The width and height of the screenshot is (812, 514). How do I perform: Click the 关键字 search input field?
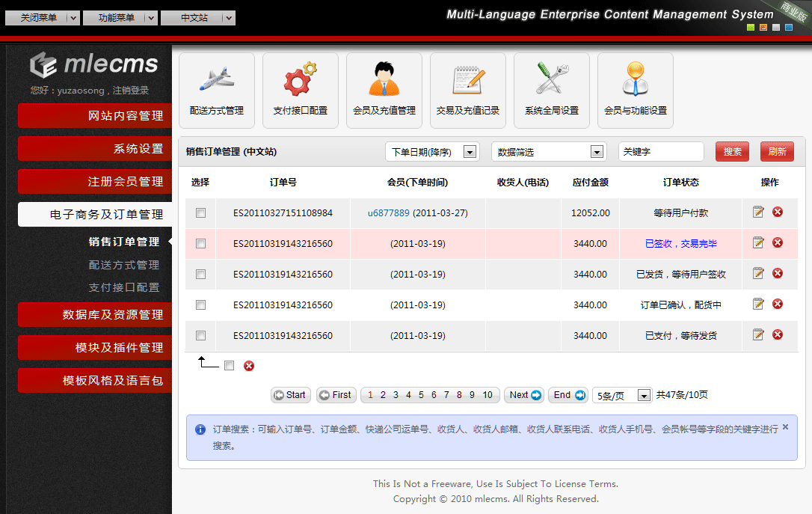coord(661,152)
